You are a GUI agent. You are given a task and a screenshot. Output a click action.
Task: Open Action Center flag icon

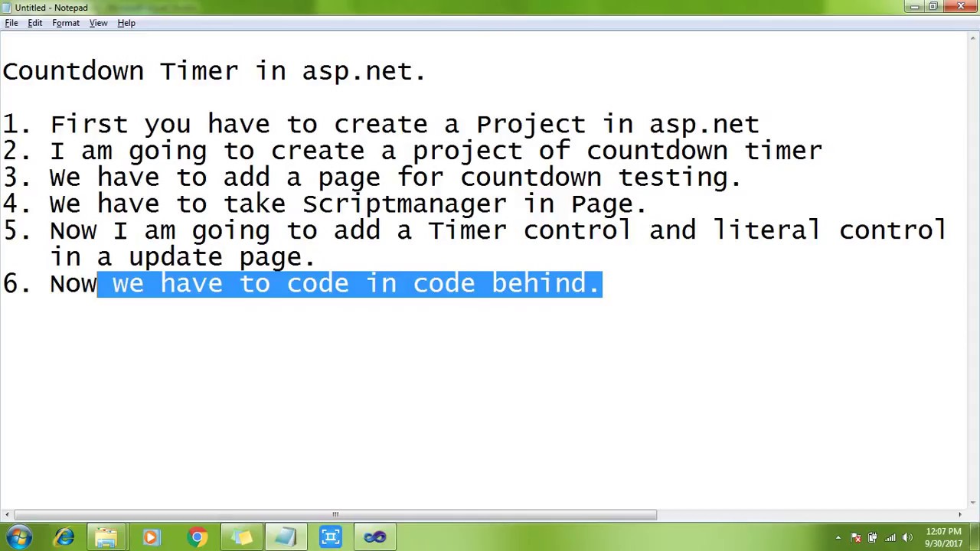856,538
